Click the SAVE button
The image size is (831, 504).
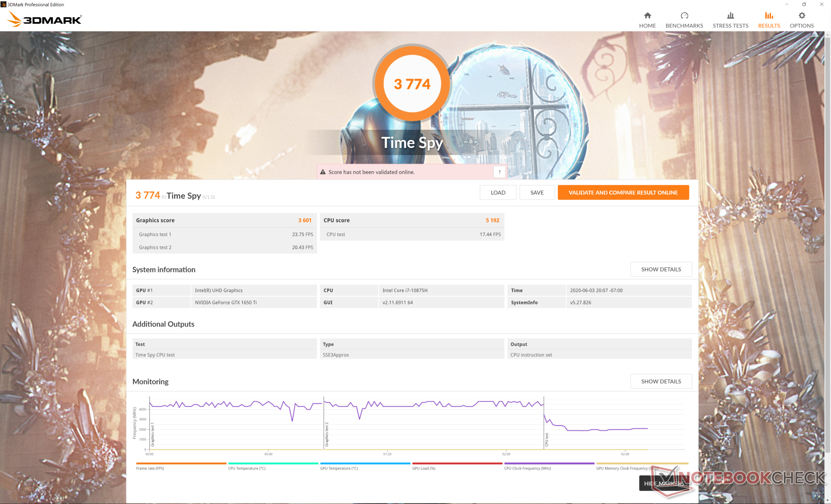(537, 192)
